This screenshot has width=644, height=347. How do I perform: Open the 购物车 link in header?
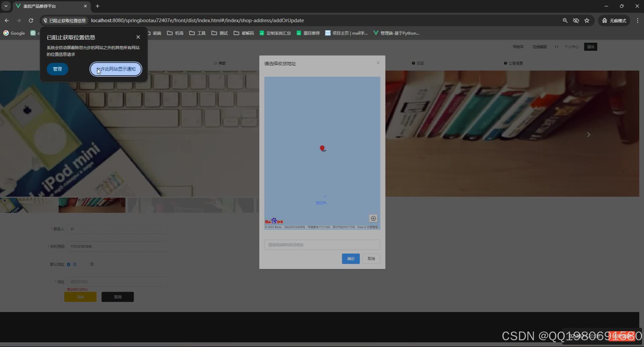coord(518,47)
